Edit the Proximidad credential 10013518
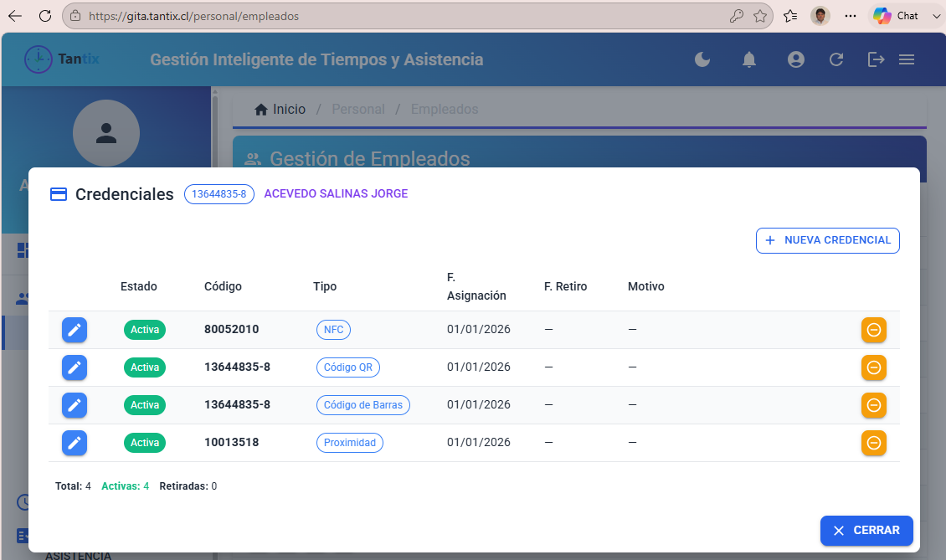The width and height of the screenshot is (946, 560). click(x=75, y=443)
